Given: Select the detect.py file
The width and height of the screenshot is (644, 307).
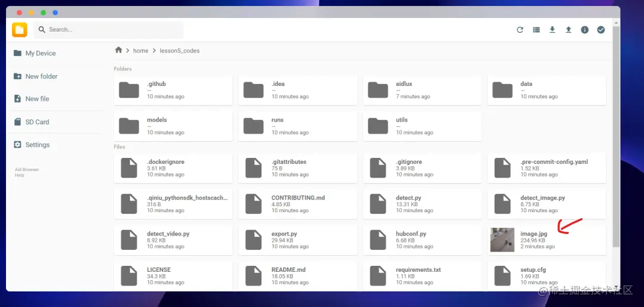Looking at the screenshot, I should tap(422, 204).
